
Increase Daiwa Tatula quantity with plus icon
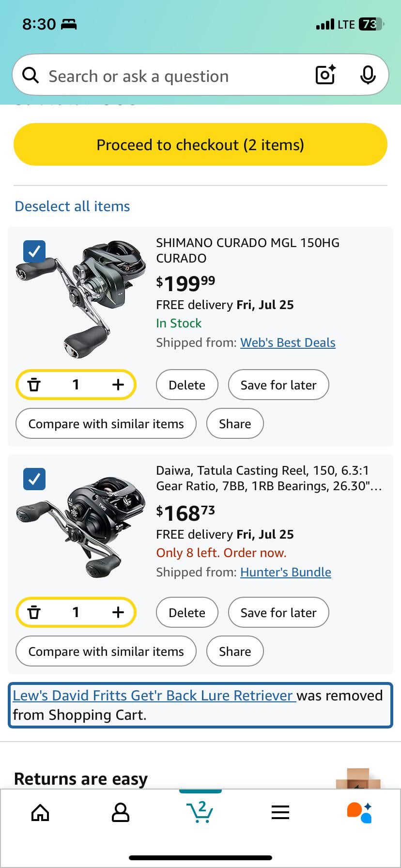point(118,612)
